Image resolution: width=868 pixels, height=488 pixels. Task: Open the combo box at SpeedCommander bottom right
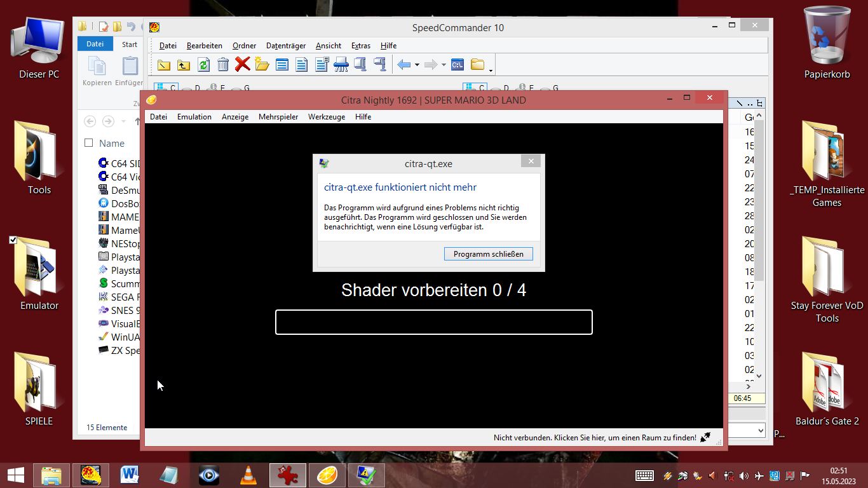(x=761, y=431)
